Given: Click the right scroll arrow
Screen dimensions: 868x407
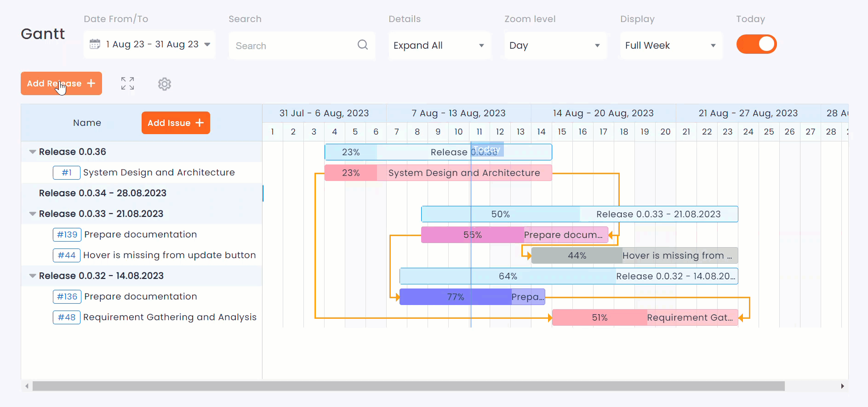Looking at the screenshot, I should click(842, 386).
